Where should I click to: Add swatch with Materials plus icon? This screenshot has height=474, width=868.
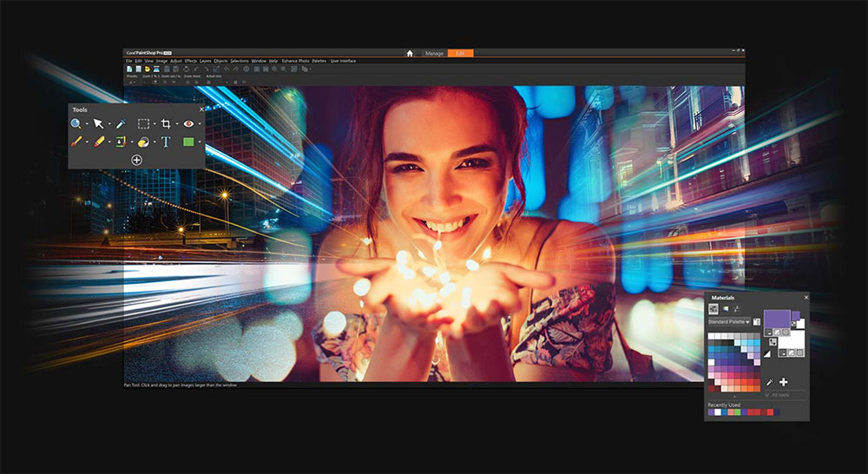click(783, 382)
